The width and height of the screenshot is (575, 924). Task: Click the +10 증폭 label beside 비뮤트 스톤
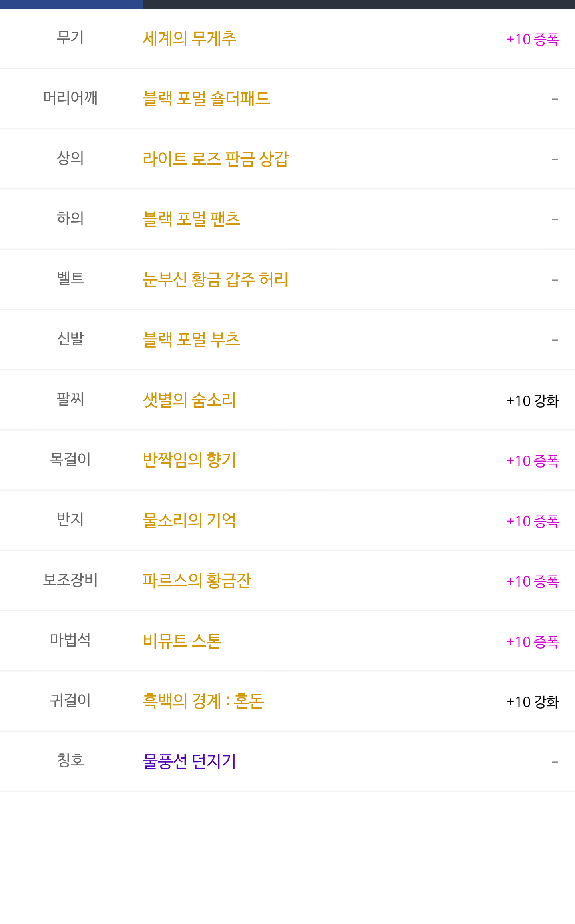pos(532,642)
